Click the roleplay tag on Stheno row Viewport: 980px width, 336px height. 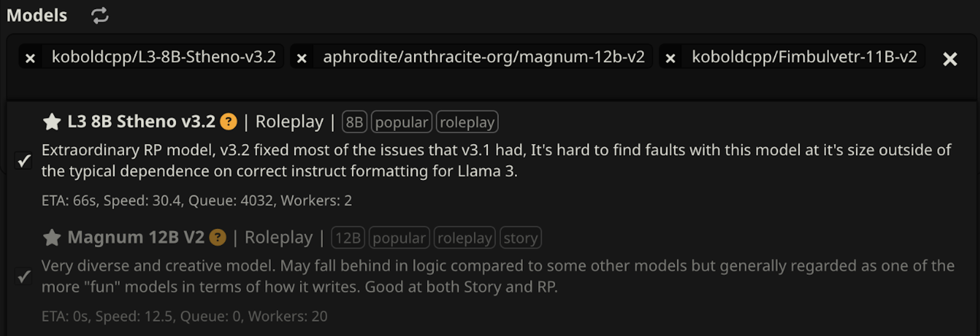467,122
